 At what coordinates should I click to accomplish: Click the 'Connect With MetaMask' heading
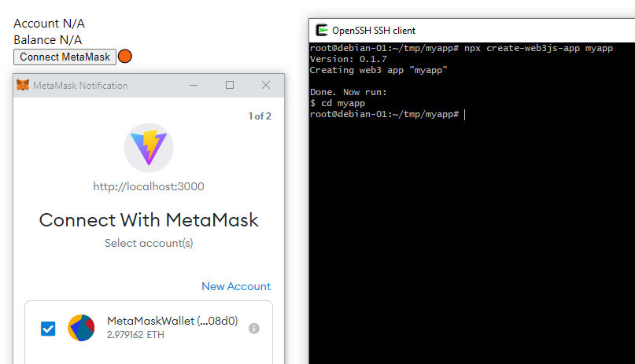(149, 220)
